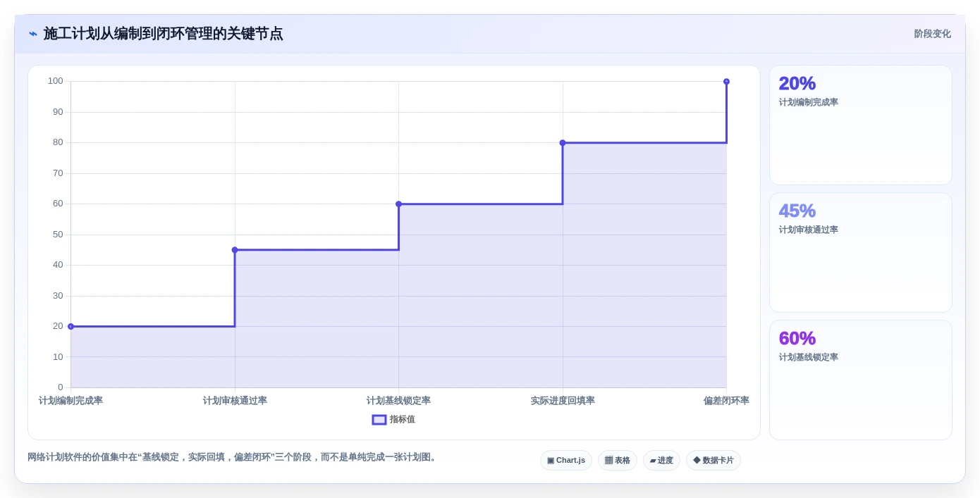Click the title 施工计划从编制到闭环管理的关键节点

(x=163, y=34)
